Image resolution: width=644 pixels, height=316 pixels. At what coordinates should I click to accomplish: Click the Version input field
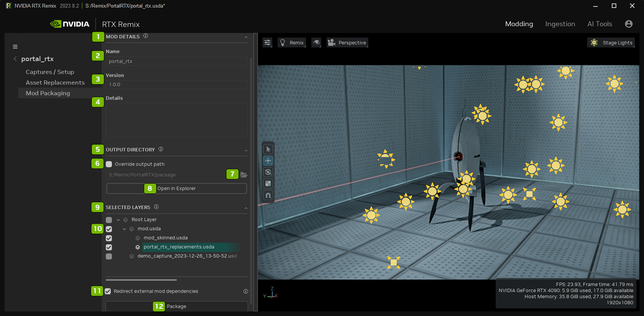177,85
